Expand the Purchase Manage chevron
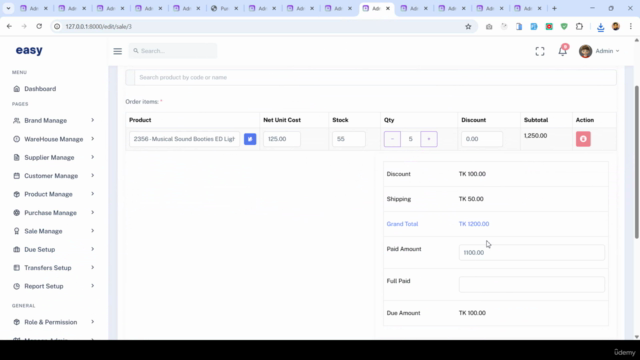The height and width of the screenshot is (360, 640). point(93,213)
